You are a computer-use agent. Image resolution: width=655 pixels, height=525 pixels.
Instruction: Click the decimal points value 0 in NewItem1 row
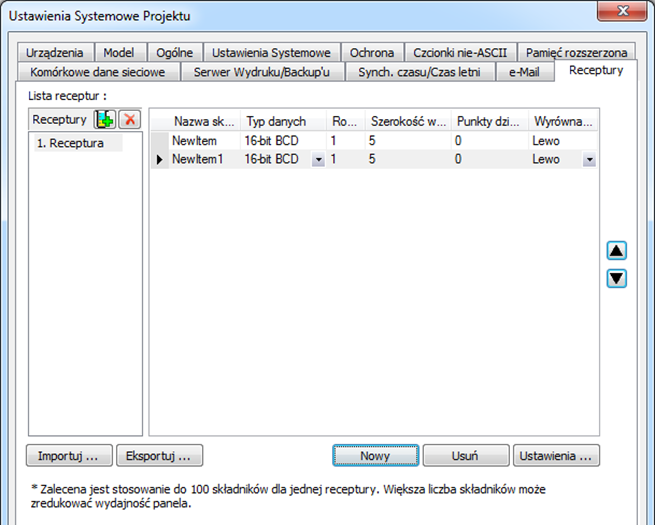[490, 159]
